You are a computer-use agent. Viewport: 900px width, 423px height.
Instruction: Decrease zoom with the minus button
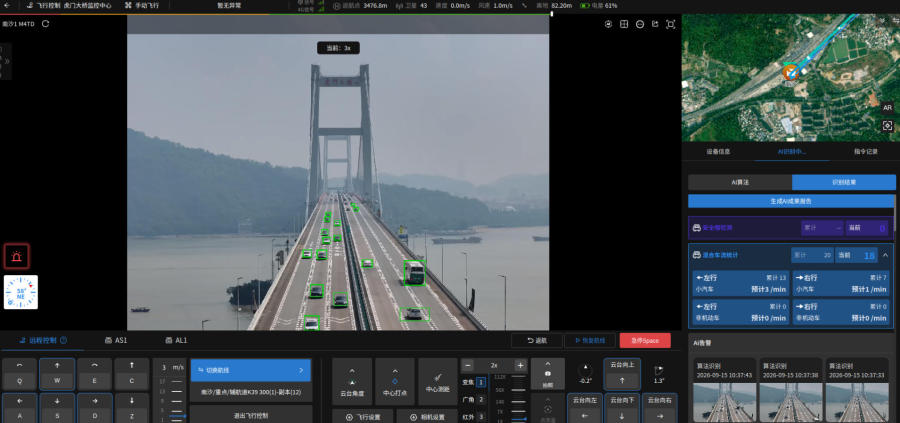point(468,365)
